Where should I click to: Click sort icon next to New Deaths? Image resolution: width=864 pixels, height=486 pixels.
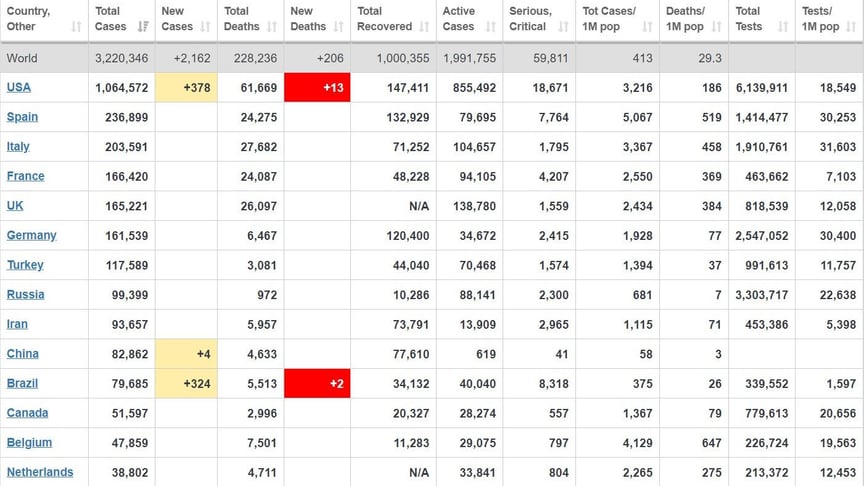click(337, 27)
